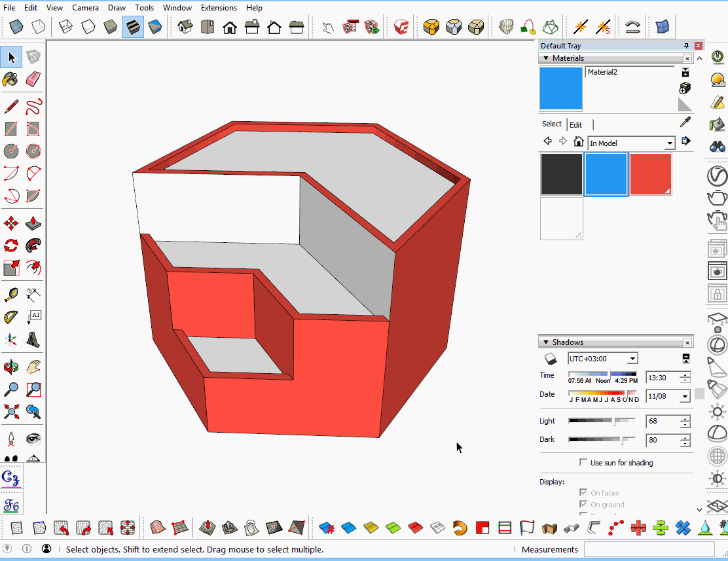Select the Paint Bucket tool
This screenshot has width=728, height=561.
pos(10,80)
